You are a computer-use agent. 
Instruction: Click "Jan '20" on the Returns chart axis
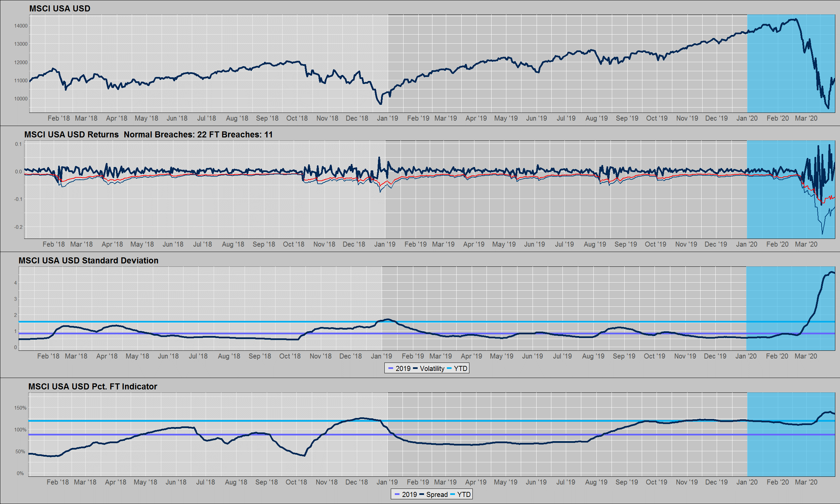coord(746,244)
